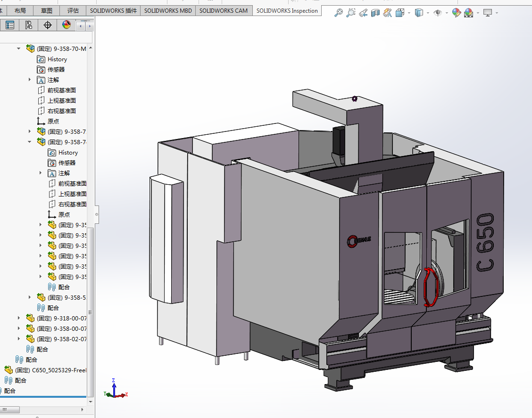Open the SOLIDWORKS 插件 tab
Screen dimensions: 532x418
click(x=113, y=11)
